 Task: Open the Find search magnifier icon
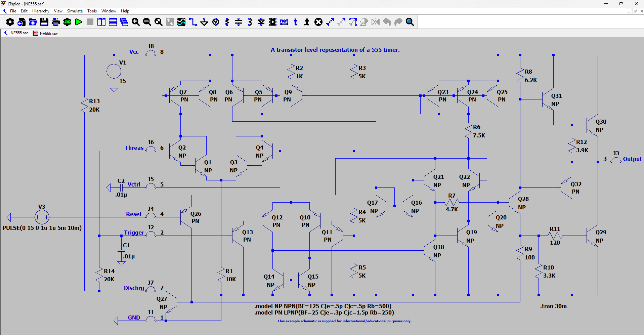[x=410, y=22]
